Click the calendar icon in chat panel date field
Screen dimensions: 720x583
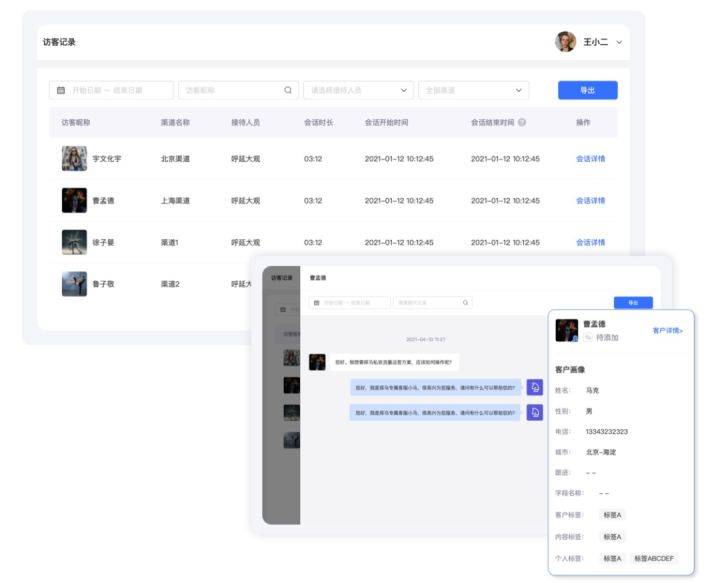pyautogui.click(x=316, y=303)
